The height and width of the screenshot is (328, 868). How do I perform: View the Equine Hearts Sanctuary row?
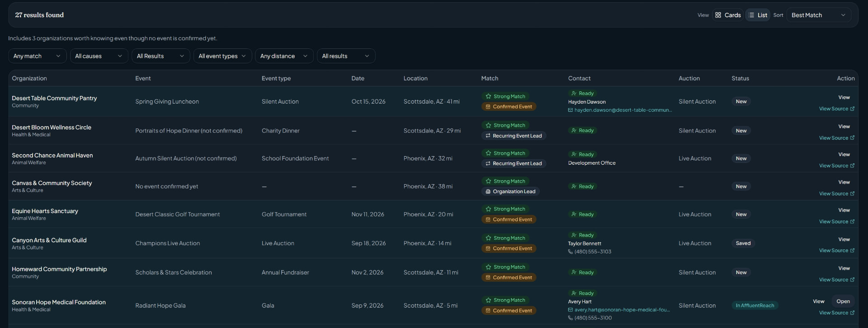[x=844, y=210]
